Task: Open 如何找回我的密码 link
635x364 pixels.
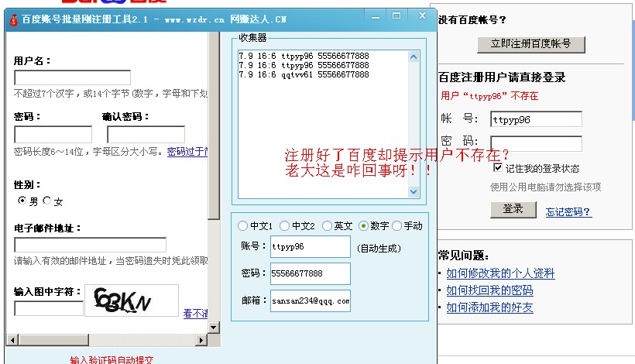Action: (x=489, y=290)
